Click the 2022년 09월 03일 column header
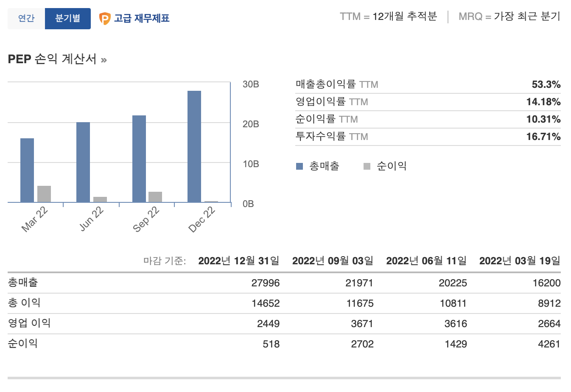This screenshot has width=571, height=392. [333, 260]
